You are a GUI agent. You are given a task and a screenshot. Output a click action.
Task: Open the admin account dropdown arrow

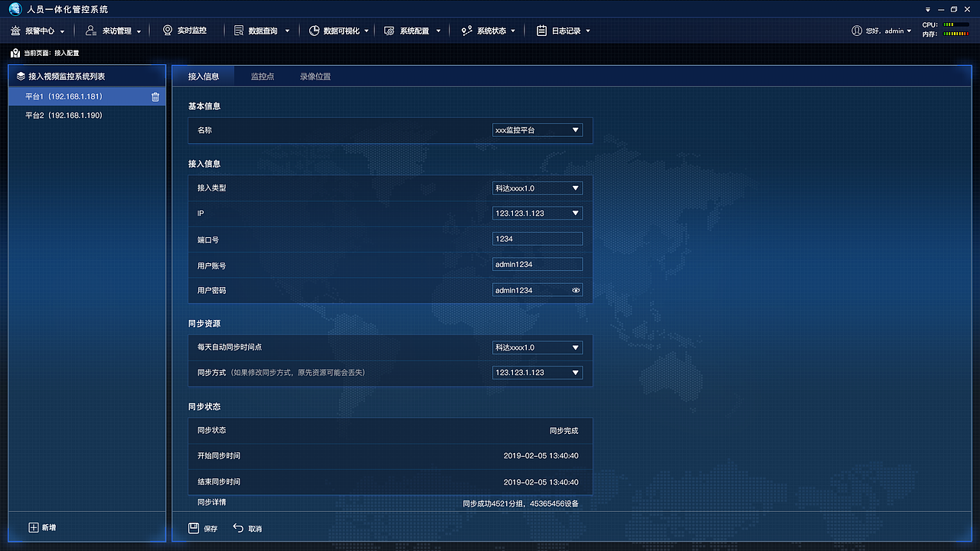click(909, 31)
